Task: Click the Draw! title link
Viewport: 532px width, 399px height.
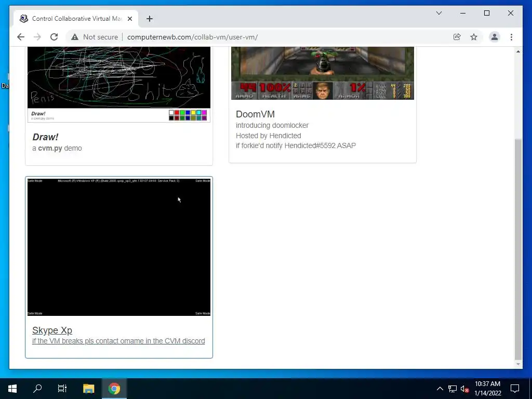Action: coord(45,137)
